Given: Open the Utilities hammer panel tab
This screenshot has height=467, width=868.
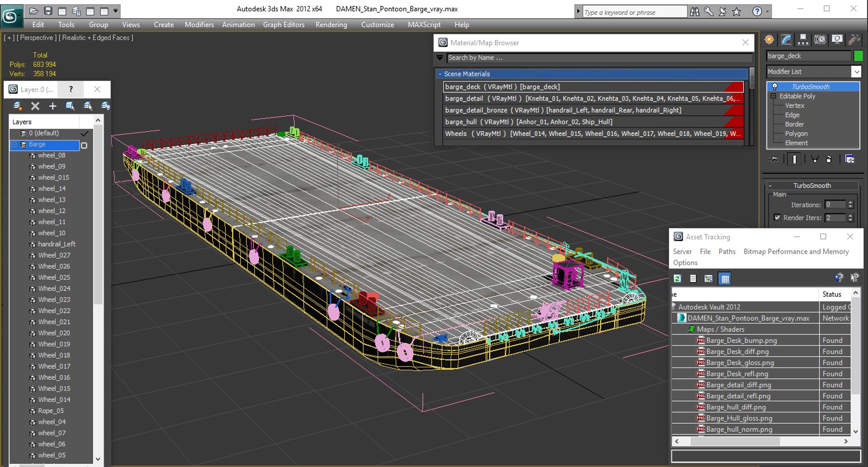Looking at the screenshot, I should click(854, 40).
